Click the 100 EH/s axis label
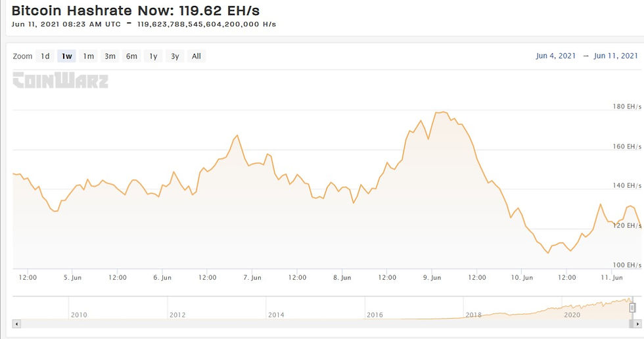 click(x=627, y=265)
